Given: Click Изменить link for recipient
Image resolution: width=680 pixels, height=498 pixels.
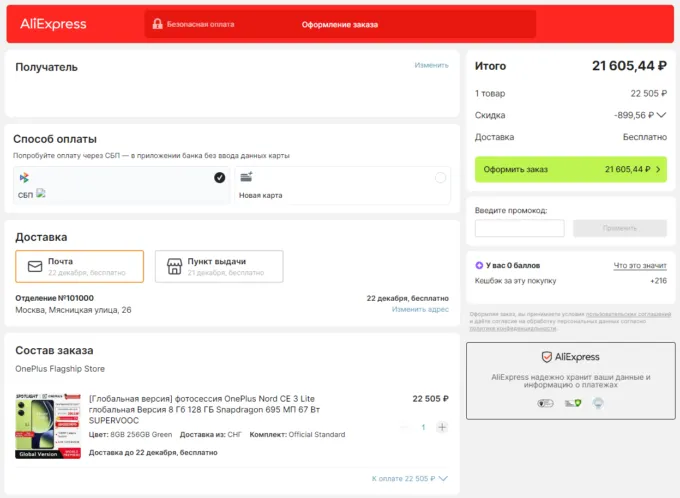Looking at the screenshot, I should 431,65.
